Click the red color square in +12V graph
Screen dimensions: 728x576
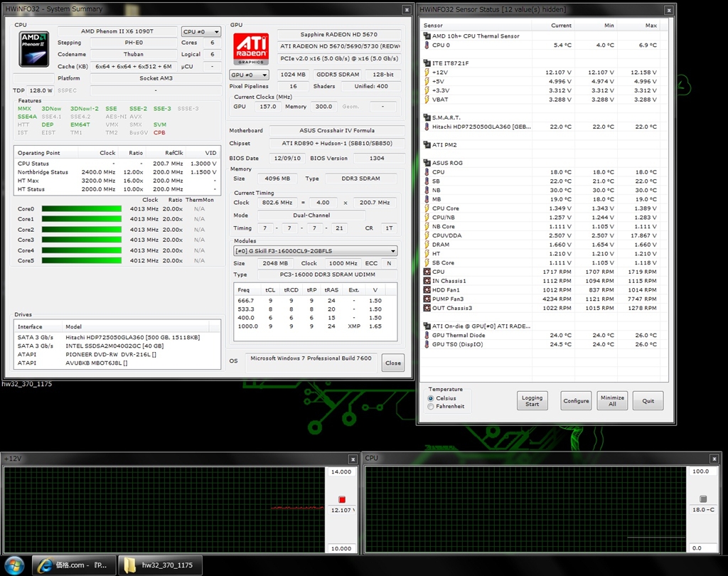point(342,499)
